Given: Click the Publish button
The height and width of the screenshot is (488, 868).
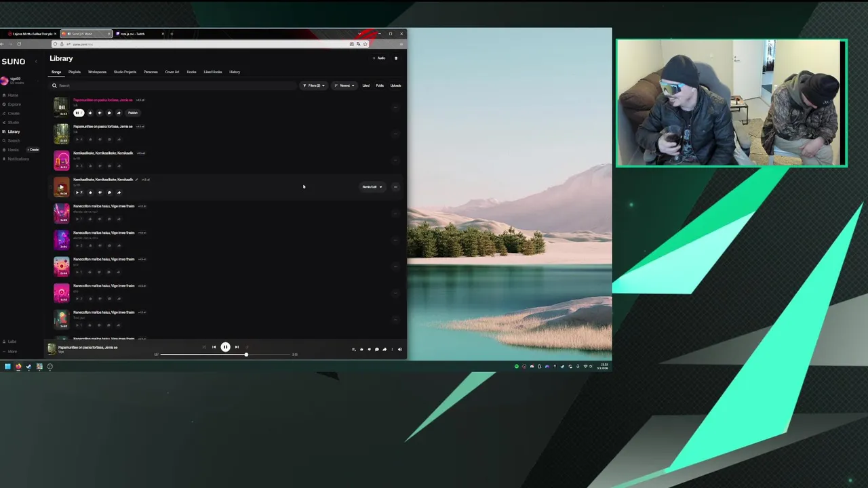Looking at the screenshot, I should (x=133, y=113).
